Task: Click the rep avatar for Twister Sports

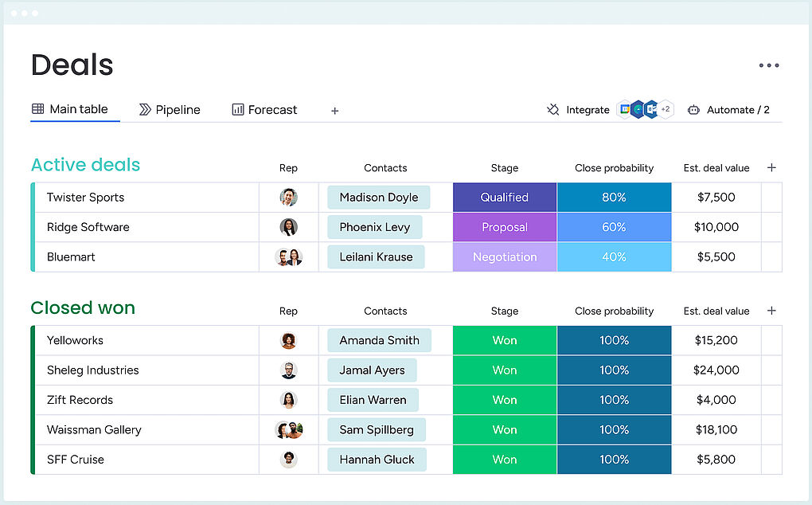Action: click(288, 198)
